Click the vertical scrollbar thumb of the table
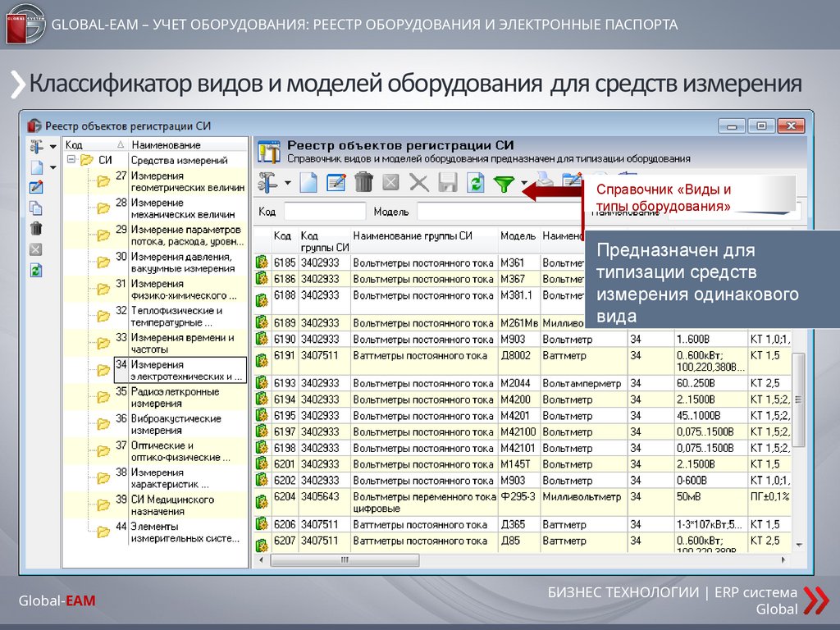Viewport: 840px width, 630px height. tap(797, 399)
